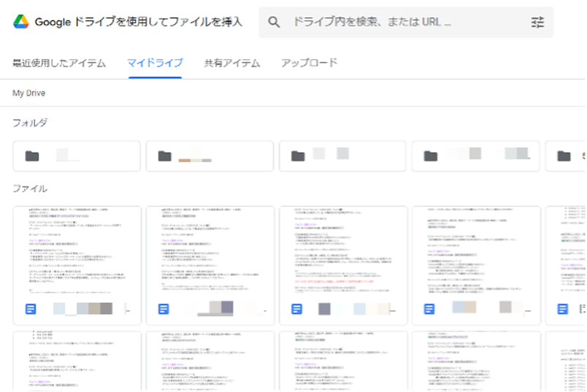Click the フォルダ section heading
Viewport: 587px width, 392px height.
[x=30, y=123]
